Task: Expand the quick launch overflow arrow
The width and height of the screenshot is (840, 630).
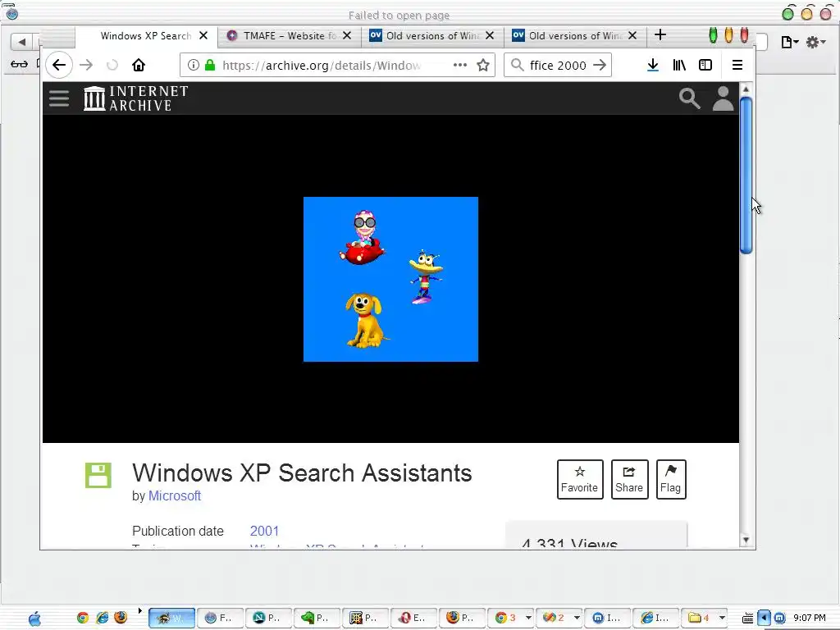Action: click(x=139, y=610)
